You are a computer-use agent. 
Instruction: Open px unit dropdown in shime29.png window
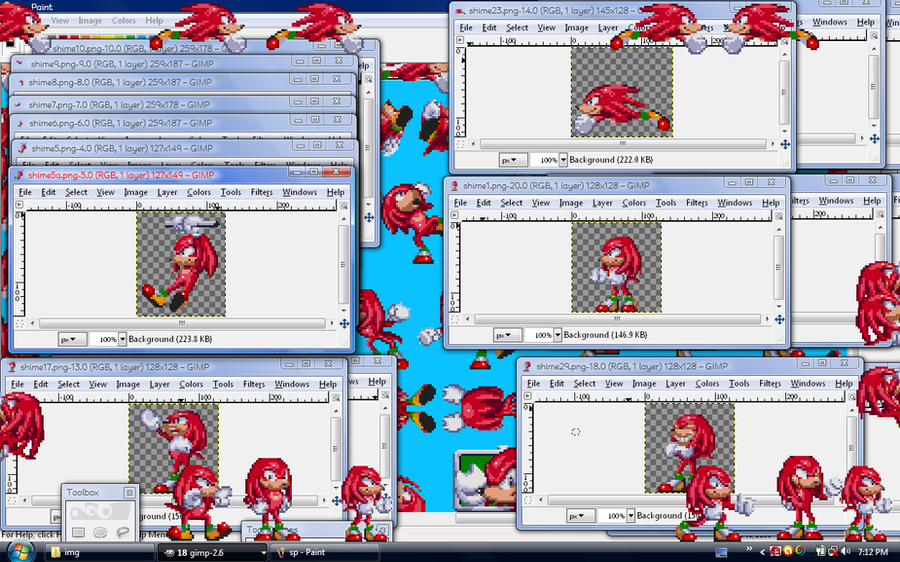click(x=580, y=516)
